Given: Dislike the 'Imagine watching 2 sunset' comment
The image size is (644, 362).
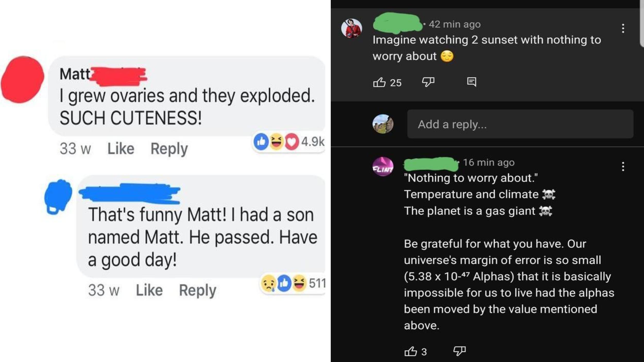Looking at the screenshot, I should tap(428, 81).
